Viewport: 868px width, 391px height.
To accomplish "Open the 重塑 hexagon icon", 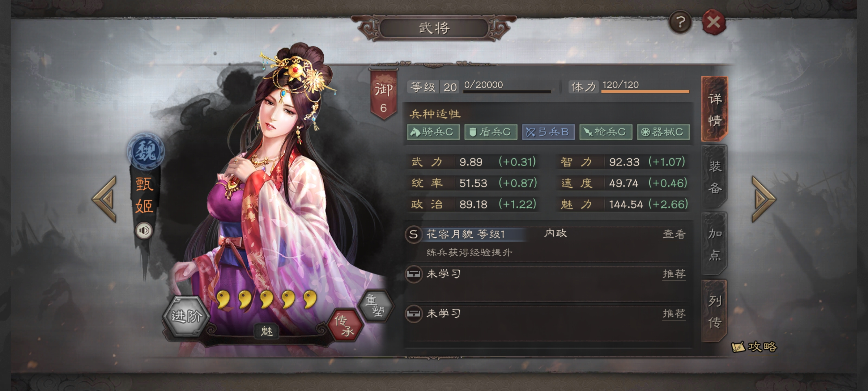I will [375, 306].
